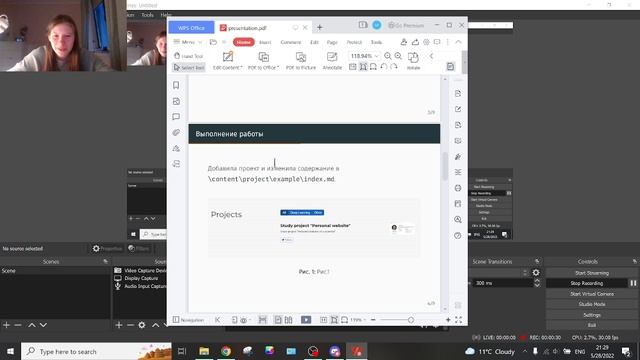Click Start Virtual Camera button
Screen dimensions: 640x360
click(592, 294)
